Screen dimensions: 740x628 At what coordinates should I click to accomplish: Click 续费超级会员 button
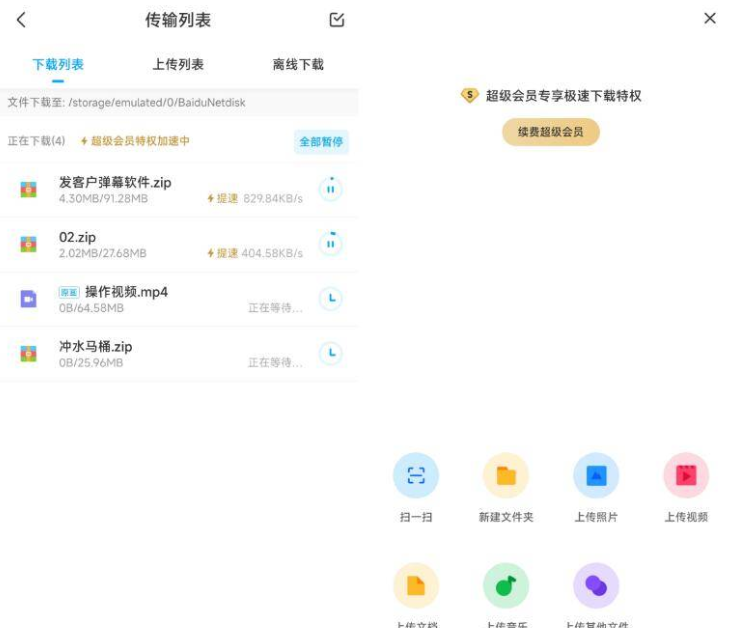pyautogui.click(x=551, y=132)
